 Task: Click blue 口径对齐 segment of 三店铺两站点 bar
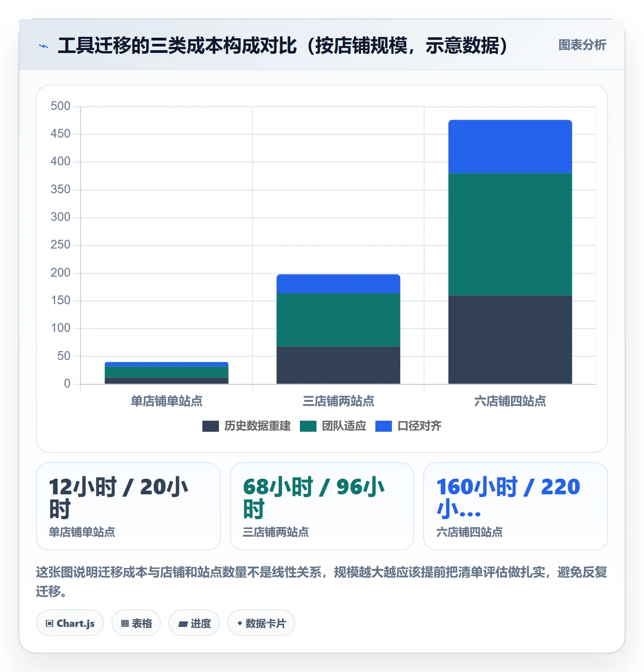click(x=338, y=284)
